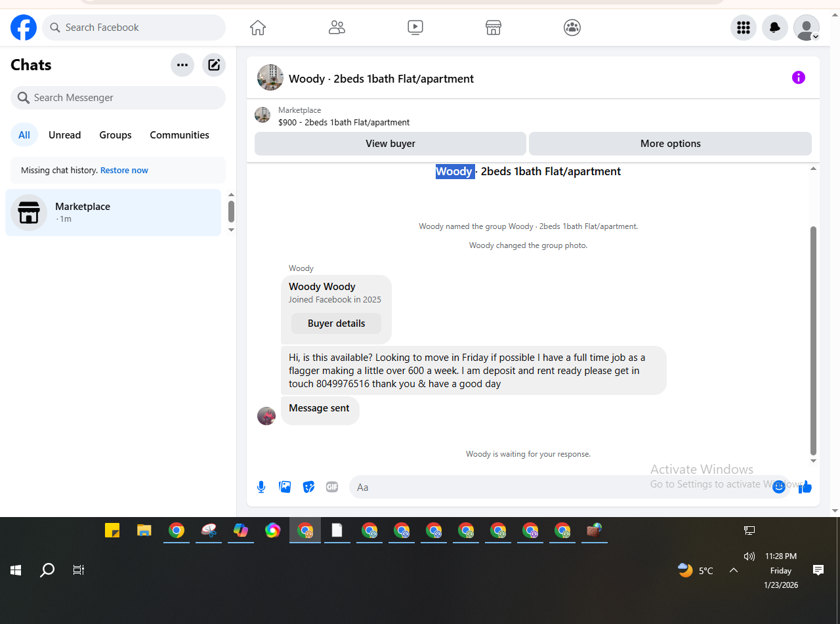Select the All chats filter

pos(24,135)
